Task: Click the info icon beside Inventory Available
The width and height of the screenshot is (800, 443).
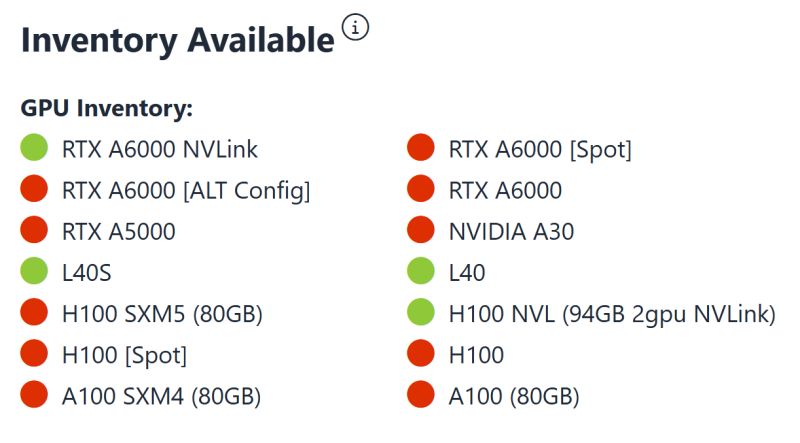Action: [355, 28]
